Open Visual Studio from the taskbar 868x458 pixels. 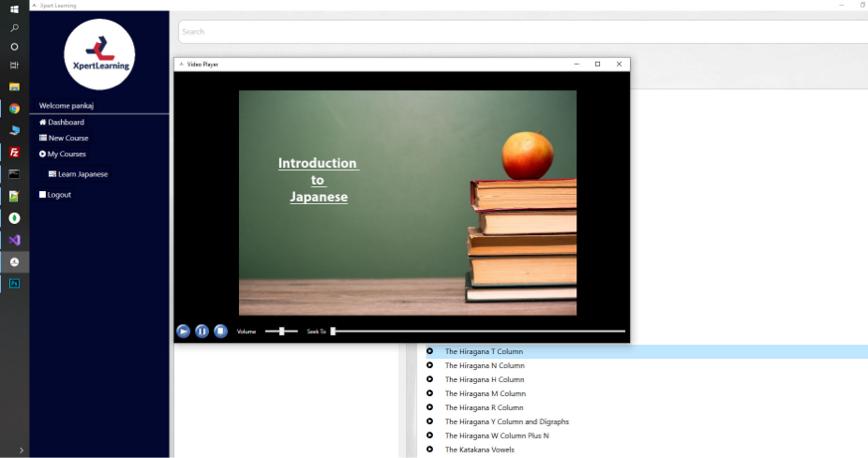coord(14,240)
